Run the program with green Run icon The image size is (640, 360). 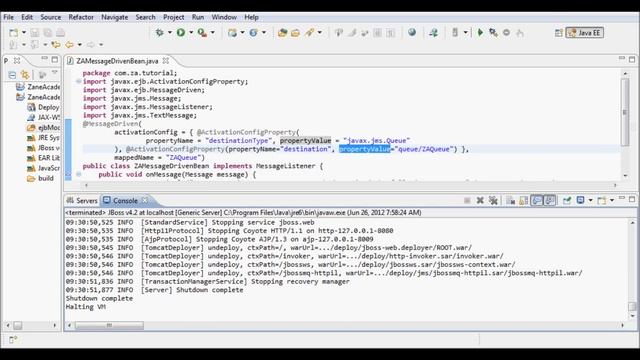[181, 33]
